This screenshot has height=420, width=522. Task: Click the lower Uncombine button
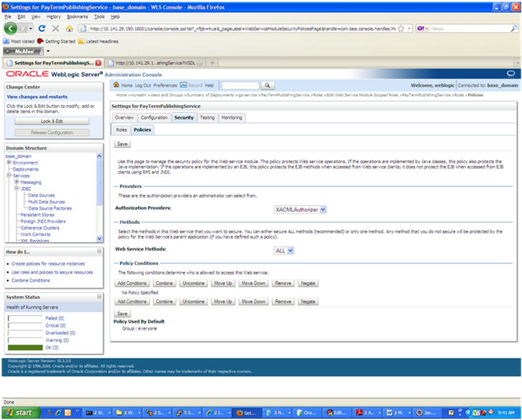193,301
